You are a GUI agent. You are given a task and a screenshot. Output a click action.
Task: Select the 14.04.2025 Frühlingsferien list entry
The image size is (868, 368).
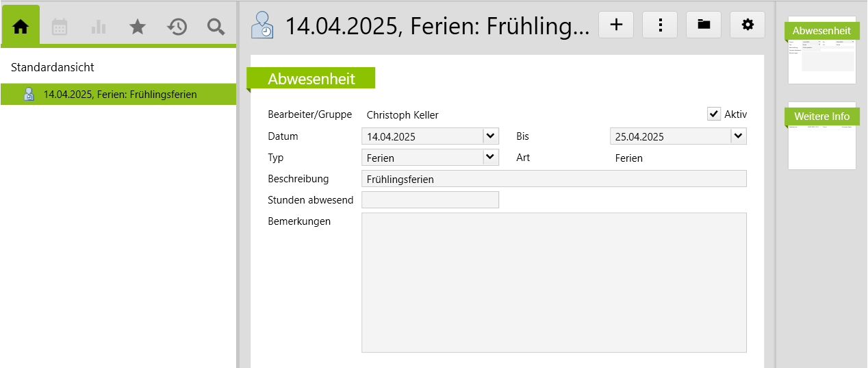click(x=120, y=95)
